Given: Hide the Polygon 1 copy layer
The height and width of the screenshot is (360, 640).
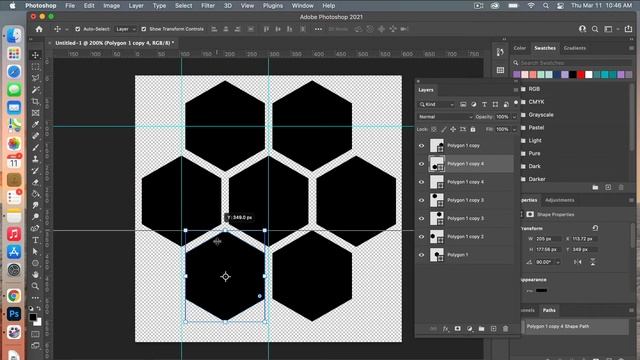Looking at the screenshot, I should point(421,146).
